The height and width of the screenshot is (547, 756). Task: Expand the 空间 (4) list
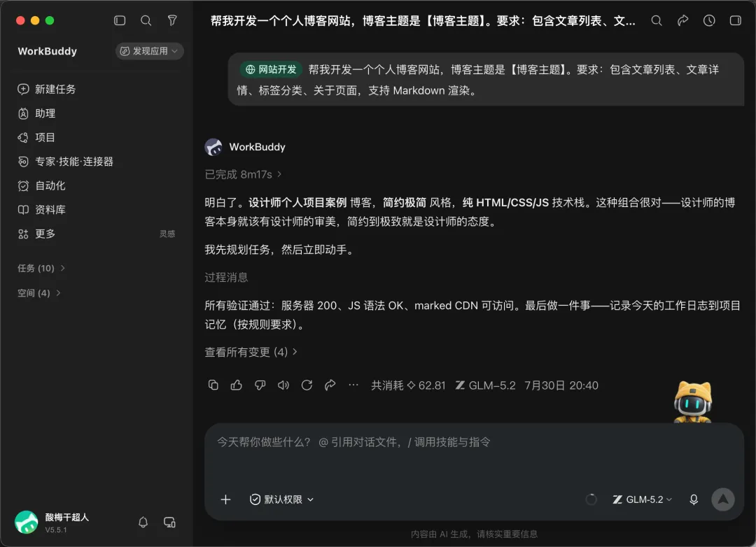(39, 293)
